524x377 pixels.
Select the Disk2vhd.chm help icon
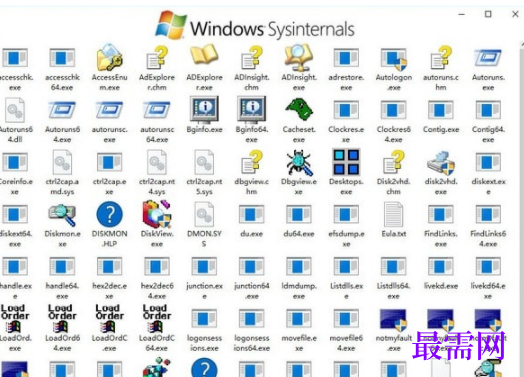click(394, 162)
